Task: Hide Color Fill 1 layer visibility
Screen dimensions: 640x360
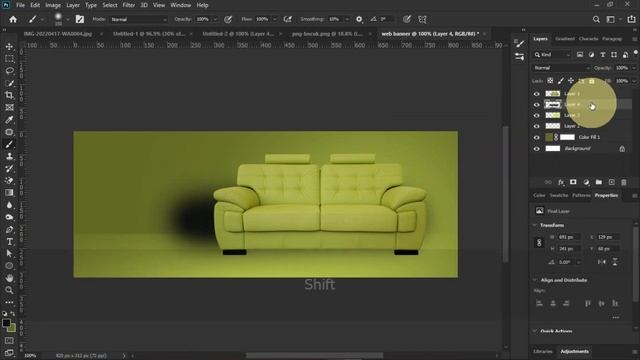Action: coord(537,138)
